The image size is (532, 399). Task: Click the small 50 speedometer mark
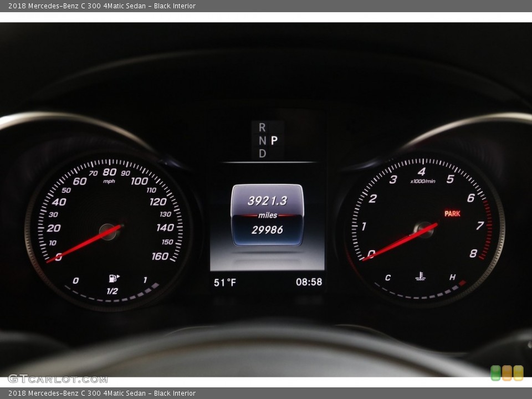coord(66,190)
